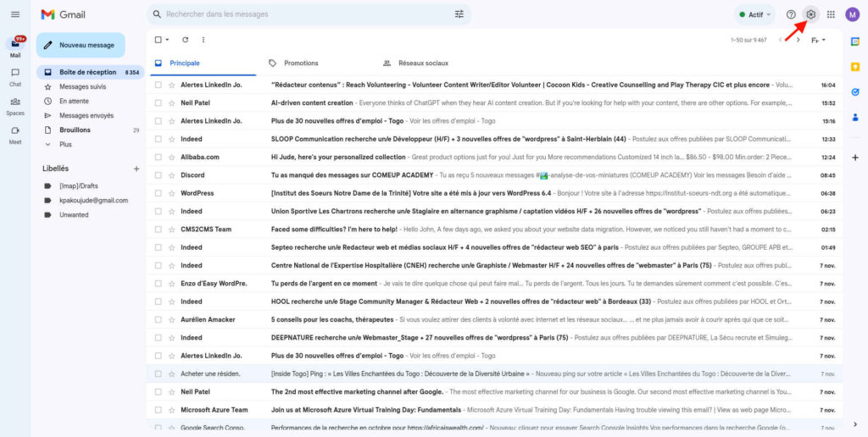Open Meet in left rail

click(x=15, y=135)
